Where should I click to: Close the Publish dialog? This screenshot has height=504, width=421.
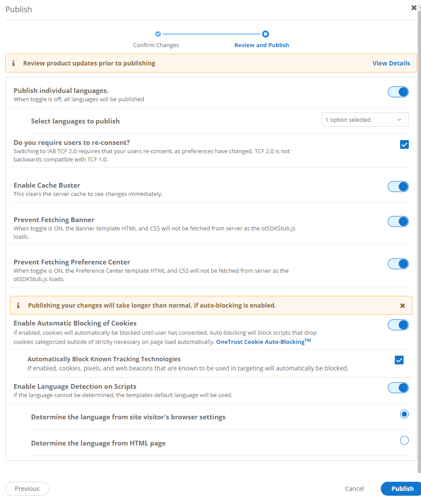[414, 7]
